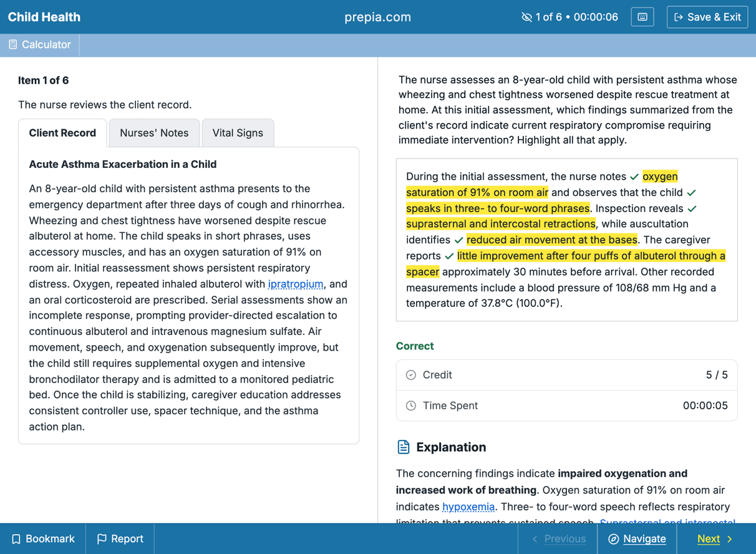Image resolution: width=756 pixels, height=554 pixels.
Task: Select highlighted 'oxygen saturation of 91%' phrase
Action: point(477,192)
